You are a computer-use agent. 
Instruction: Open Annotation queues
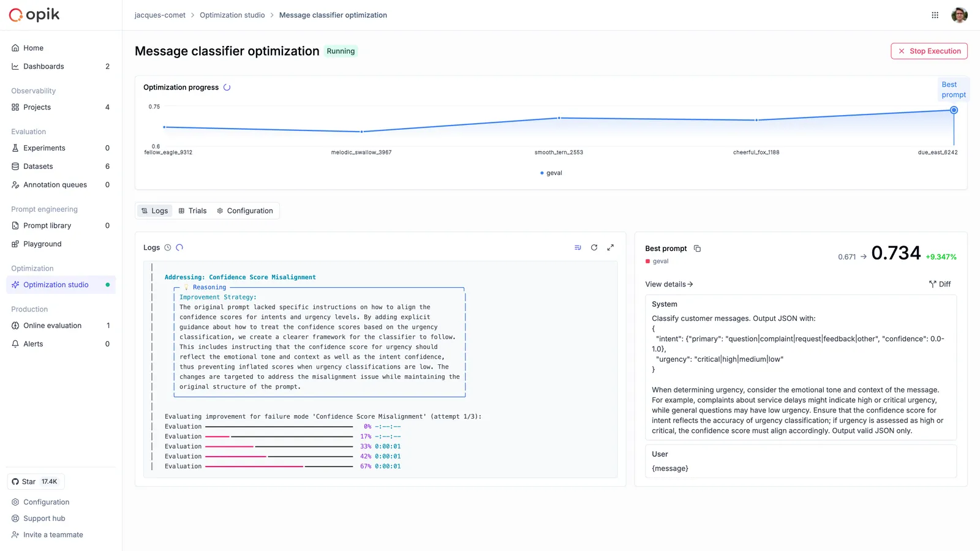(61, 185)
